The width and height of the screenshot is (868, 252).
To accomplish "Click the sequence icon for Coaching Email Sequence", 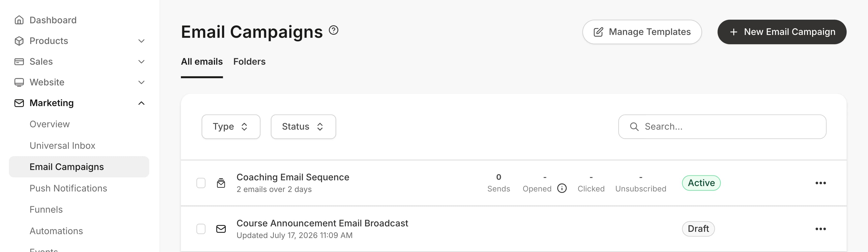I will tap(221, 183).
